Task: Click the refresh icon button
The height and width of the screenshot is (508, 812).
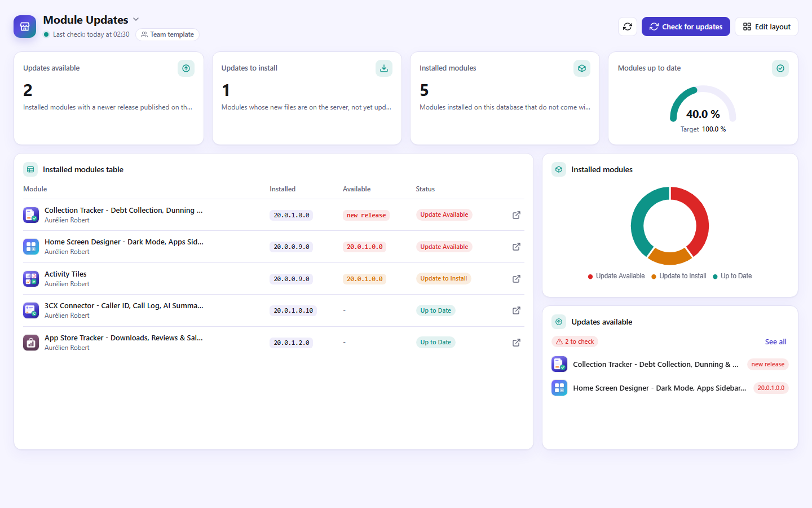Action: tap(628, 27)
